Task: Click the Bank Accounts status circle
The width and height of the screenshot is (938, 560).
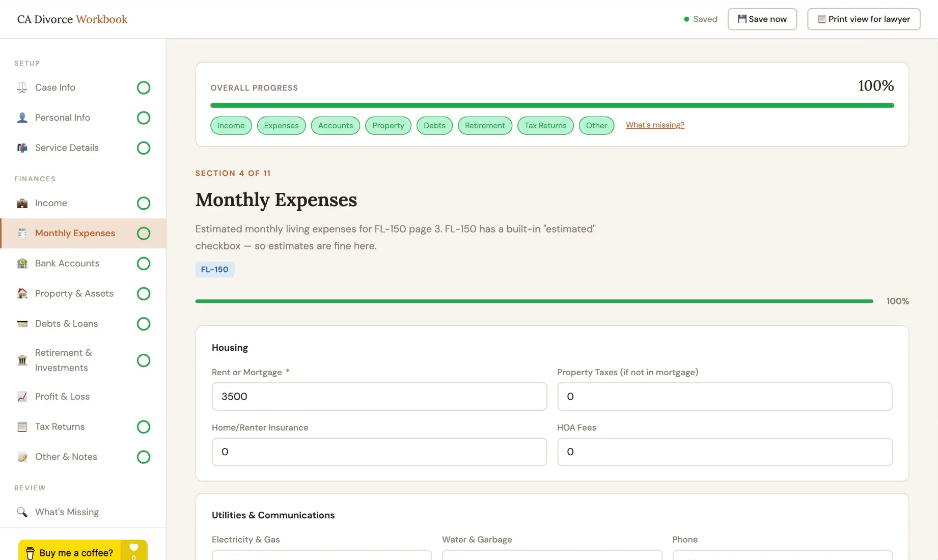Action: pos(144,263)
